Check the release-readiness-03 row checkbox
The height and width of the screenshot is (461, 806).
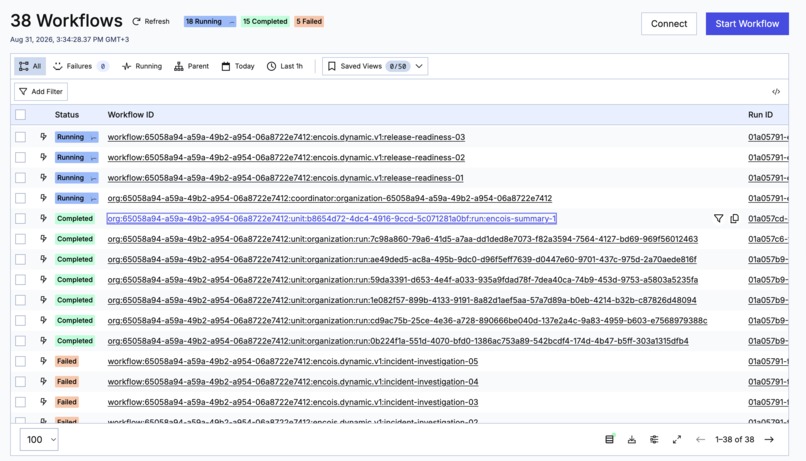pos(21,137)
